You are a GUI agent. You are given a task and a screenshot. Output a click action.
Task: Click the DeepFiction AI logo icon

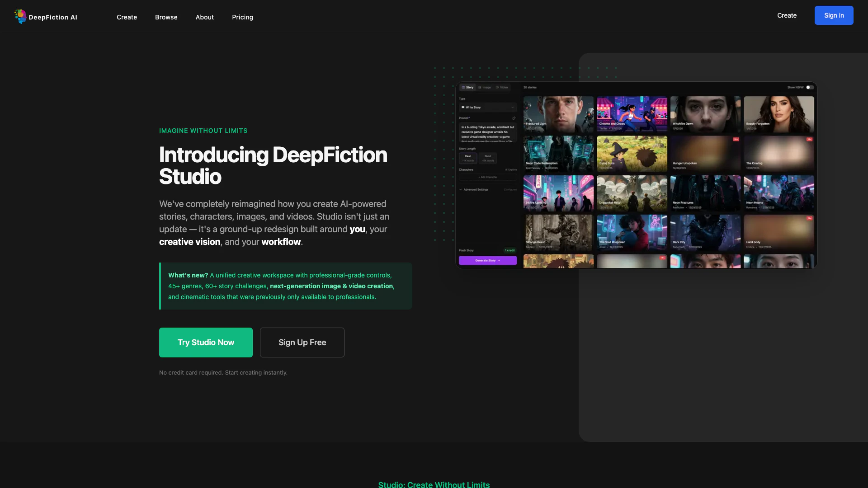pos(20,16)
